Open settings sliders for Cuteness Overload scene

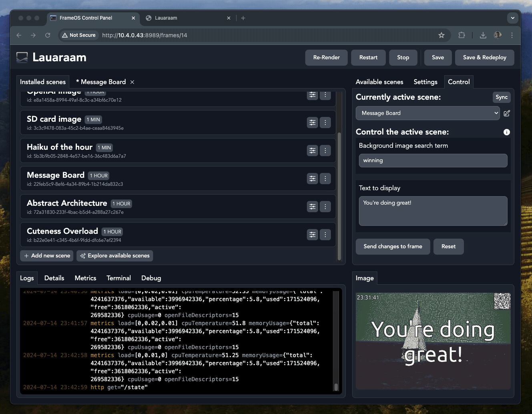coord(312,235)
